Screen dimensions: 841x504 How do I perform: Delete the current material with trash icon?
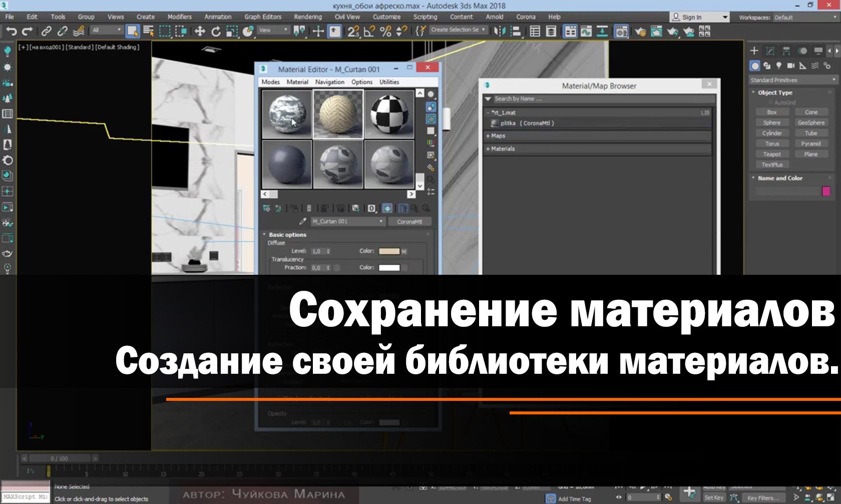tap(309, 209)
